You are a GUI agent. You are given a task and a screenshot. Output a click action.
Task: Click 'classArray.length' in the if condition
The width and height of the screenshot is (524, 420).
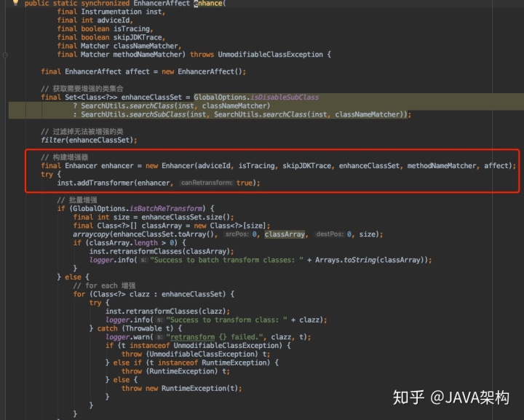tap(123, 243)
